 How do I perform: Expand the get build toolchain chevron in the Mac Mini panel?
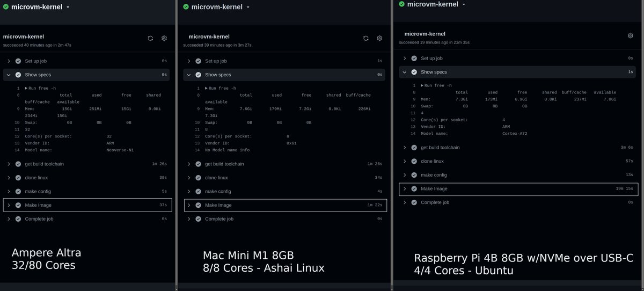[189, 164]
